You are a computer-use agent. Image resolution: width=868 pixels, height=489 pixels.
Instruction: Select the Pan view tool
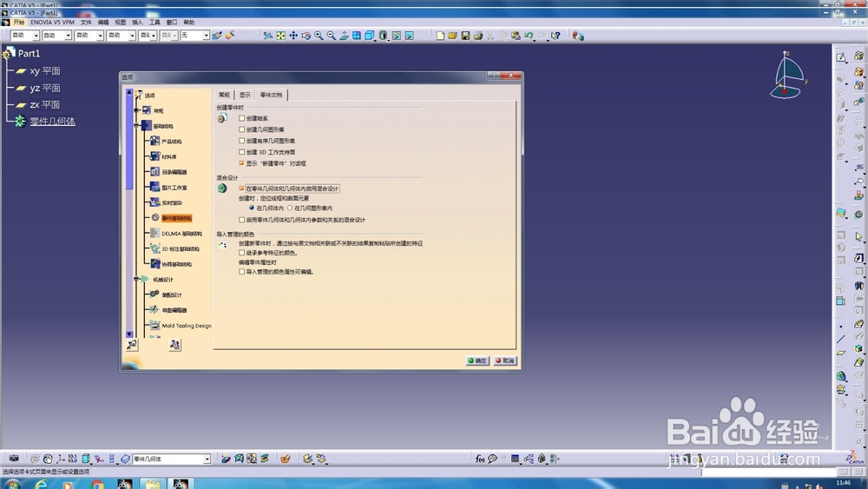point(293,36)
